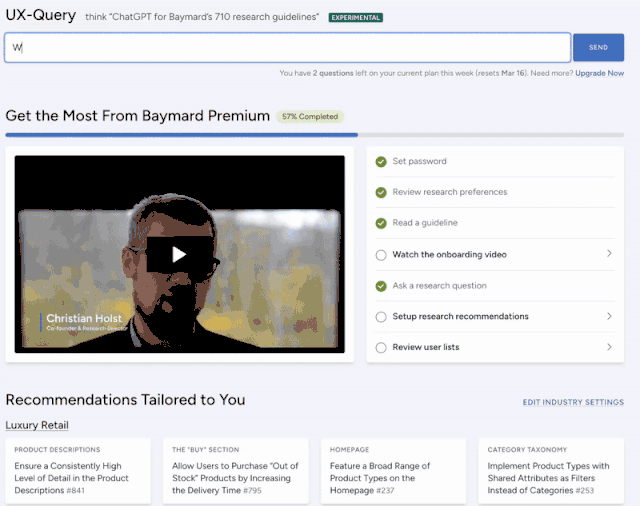
Task: Select Watch the onboarding video item
Action: tap(495, 255)
